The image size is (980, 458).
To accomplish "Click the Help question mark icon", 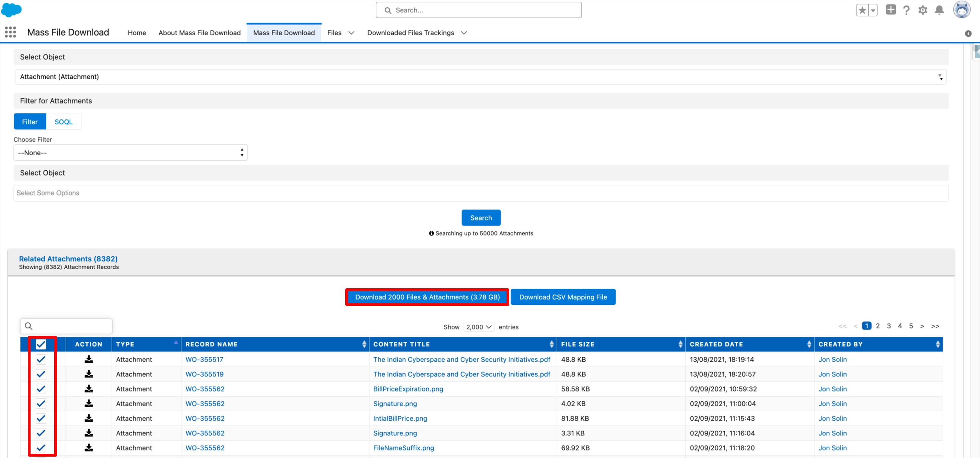I will pos(906,10).
